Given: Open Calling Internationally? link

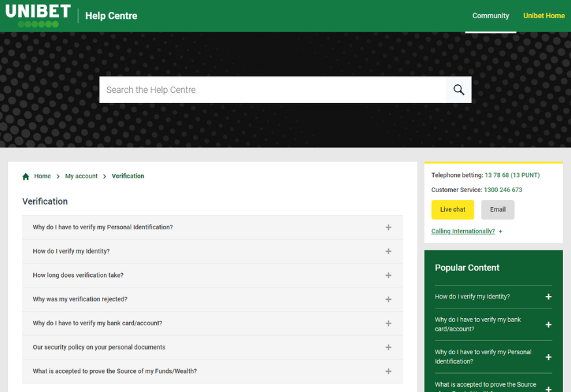Looking at the screenshot, I should (x=463, y=231).
